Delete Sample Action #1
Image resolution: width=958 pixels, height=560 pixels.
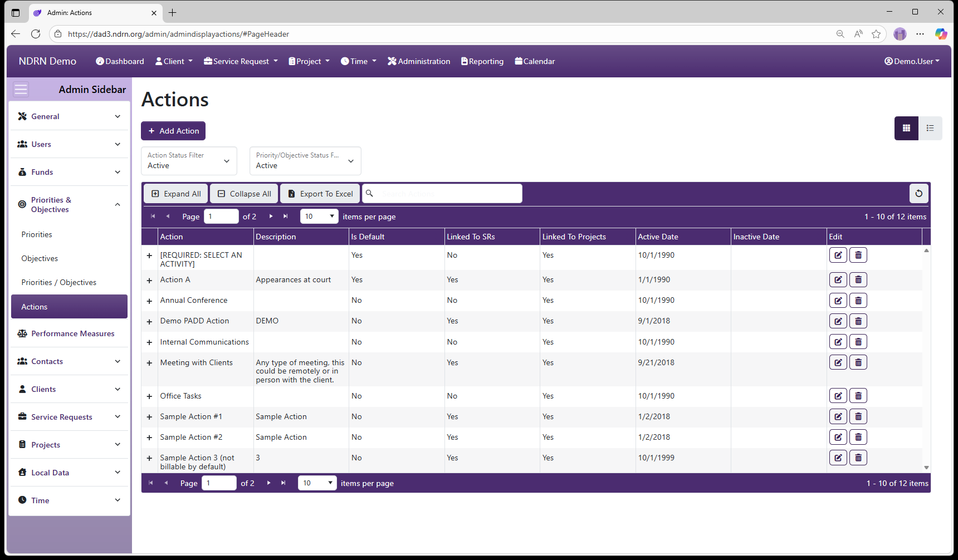pos(858,416)
